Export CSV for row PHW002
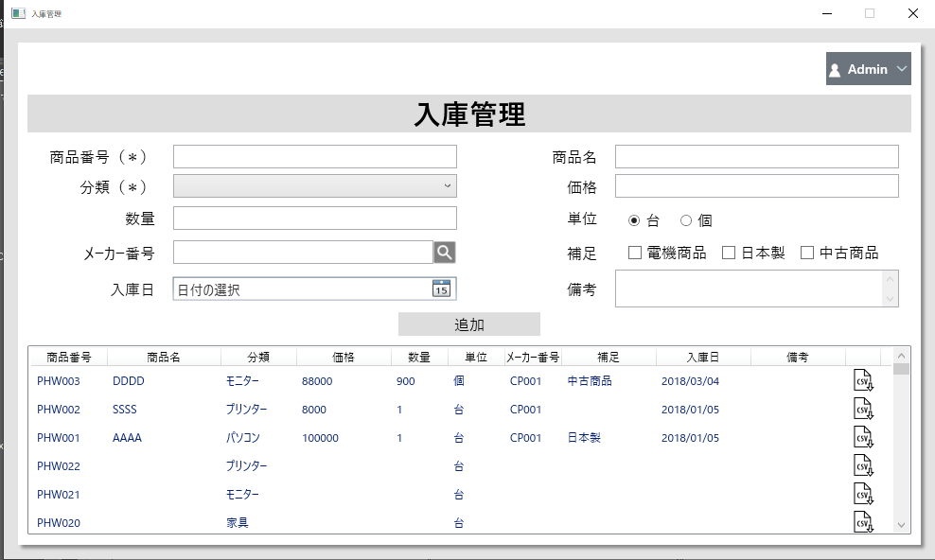 click(x=863, y=410)
